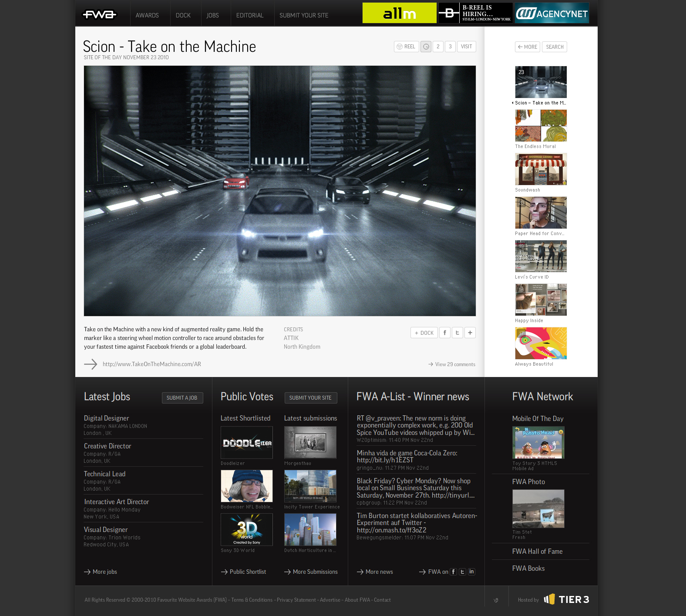Select the clock icon view button
The width and height of the screenshot is (686, 616).
(426, 47)
